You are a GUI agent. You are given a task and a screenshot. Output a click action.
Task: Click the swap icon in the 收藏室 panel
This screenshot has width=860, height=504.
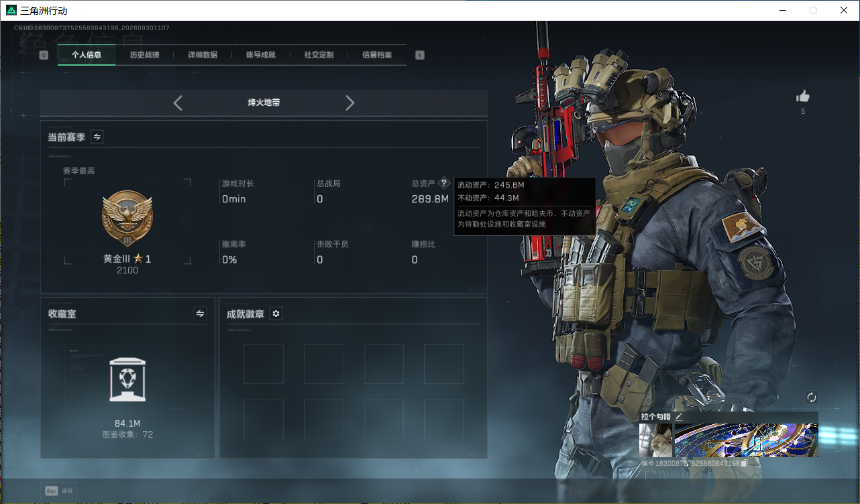click(x=200, y=314)
